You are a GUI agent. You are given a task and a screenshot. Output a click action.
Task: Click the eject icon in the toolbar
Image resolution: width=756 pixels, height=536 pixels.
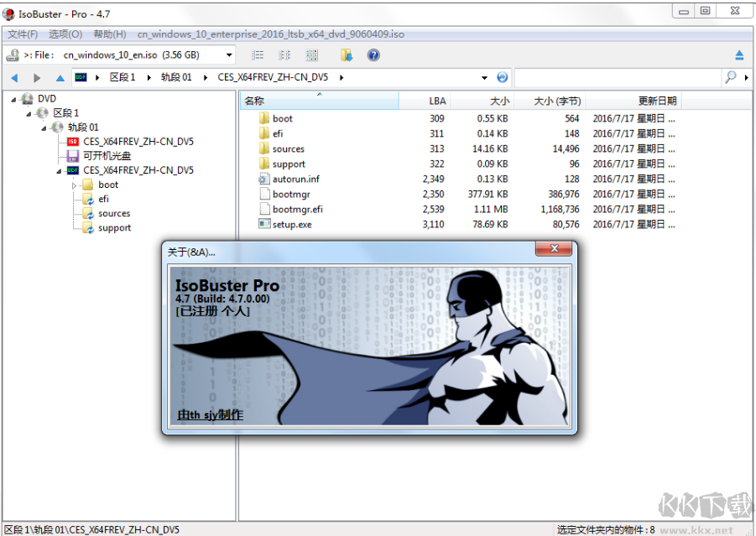739,55
